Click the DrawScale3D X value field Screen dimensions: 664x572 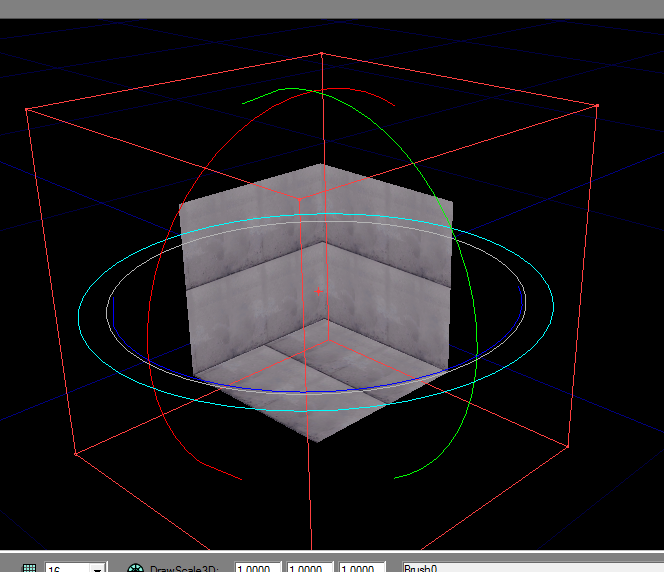(x=258, y=568)
